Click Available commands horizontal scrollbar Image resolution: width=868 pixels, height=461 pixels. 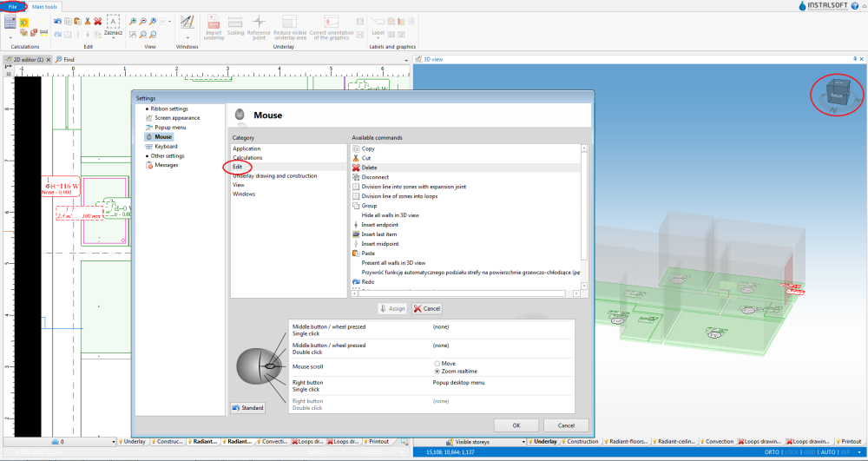coord(465,293)
